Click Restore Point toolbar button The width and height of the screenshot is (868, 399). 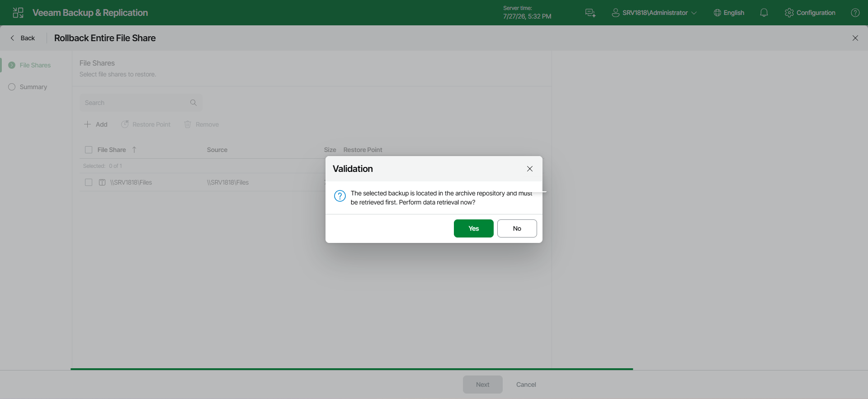[x=146, y=124]
